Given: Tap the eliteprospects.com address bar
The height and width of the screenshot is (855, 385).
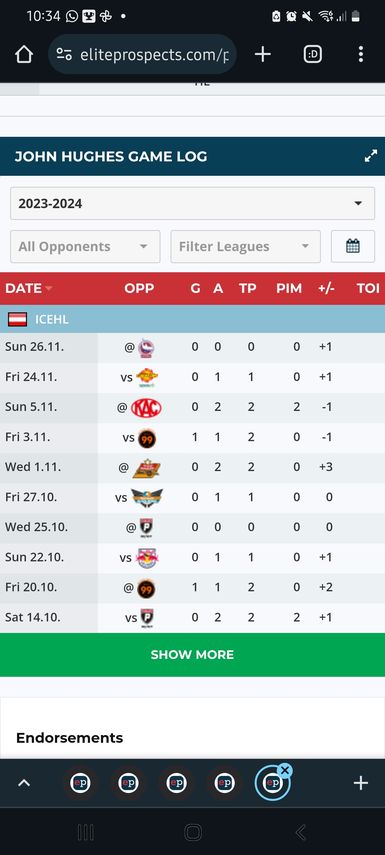Looking at the screenshot, I should pos(143,54).
